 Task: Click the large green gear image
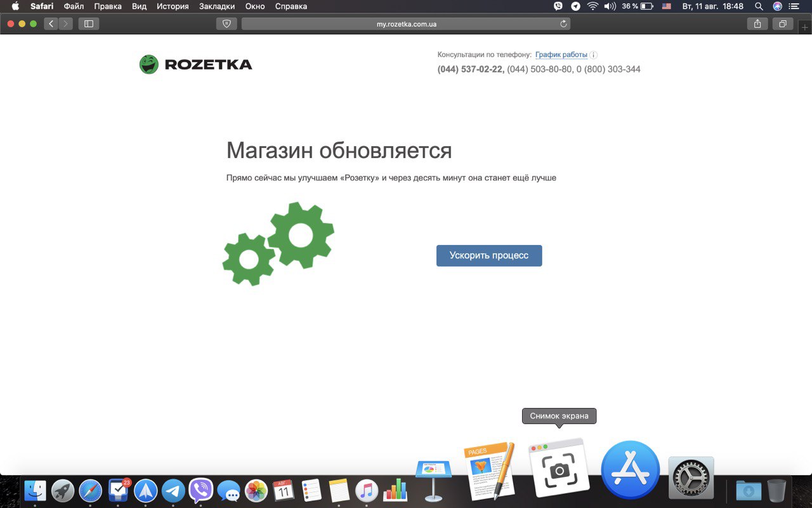click(x=301, y=236)
